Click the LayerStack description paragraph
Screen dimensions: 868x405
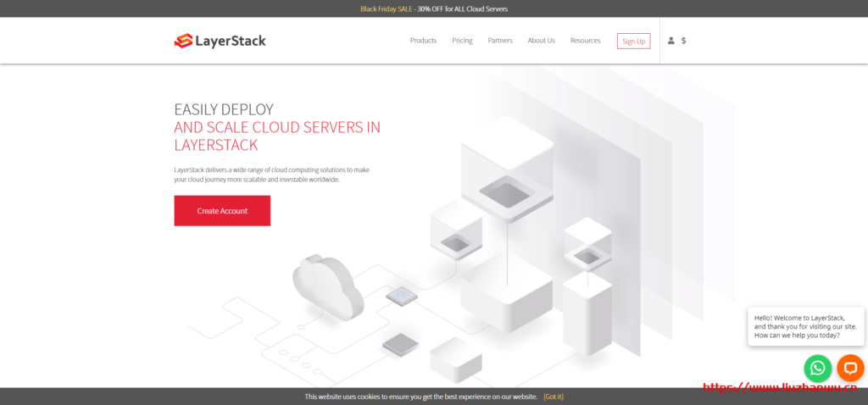[271, 175]
